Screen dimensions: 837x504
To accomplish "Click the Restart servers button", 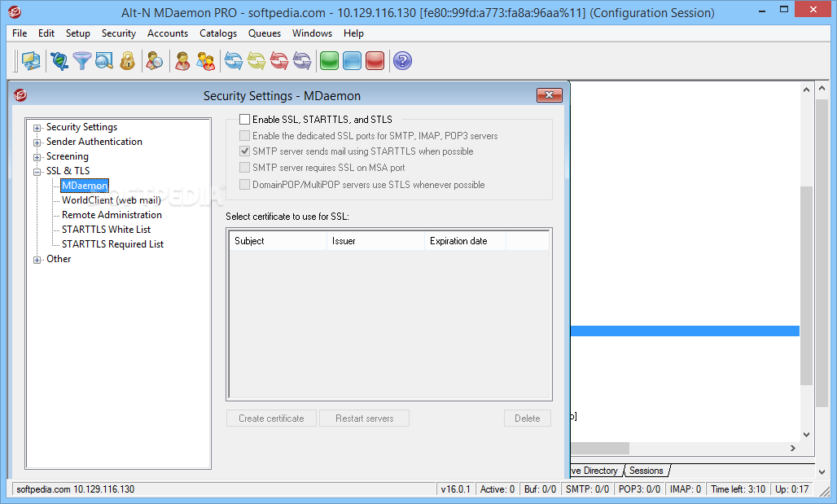I will point(364,418).
